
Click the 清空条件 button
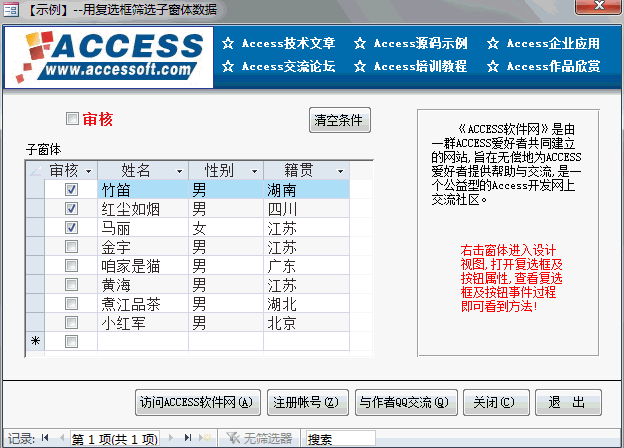[x=340, y=120]
